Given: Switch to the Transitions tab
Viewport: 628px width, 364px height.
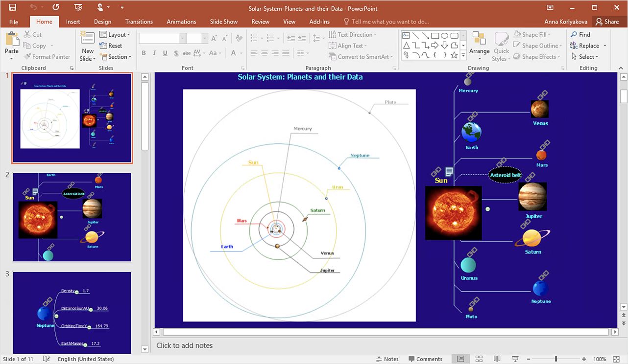Looking at the screenshot, I should click(139, 22).
